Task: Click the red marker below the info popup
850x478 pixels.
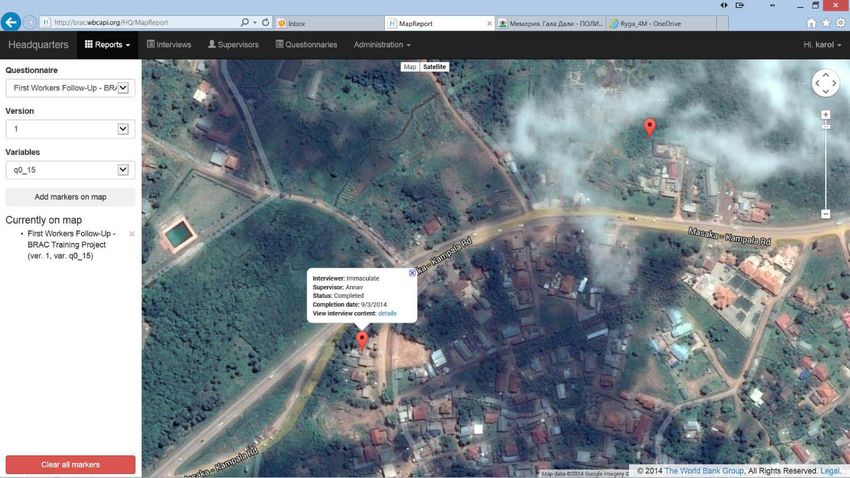Action: pyautogui.click(x=362, y=341)
